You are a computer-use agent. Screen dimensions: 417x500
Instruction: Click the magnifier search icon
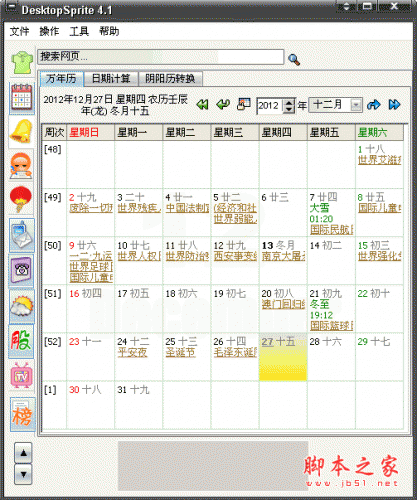294,60
